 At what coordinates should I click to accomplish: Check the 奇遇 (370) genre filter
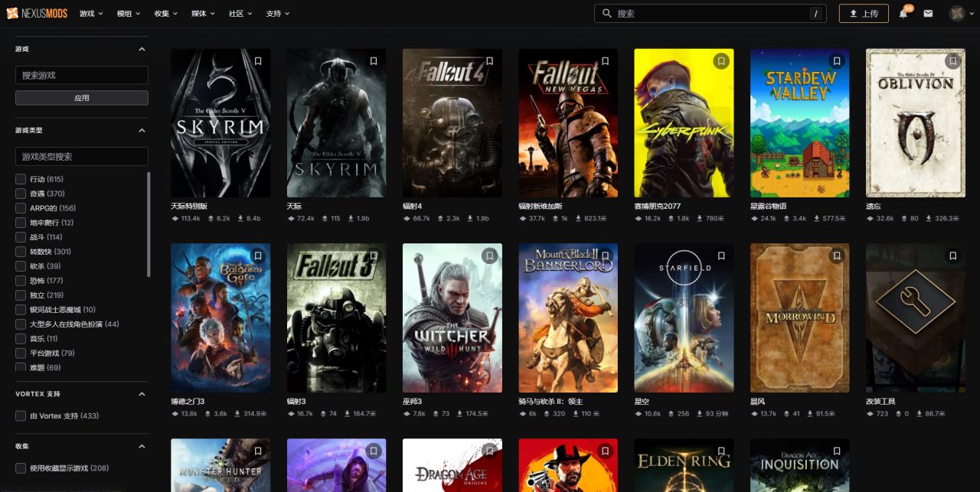[x=21, y=194]
